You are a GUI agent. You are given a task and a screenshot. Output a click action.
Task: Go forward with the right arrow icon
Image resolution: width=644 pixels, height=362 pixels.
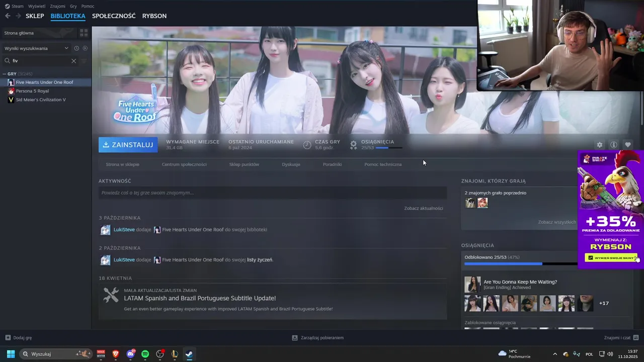click(x=18, y=16)
